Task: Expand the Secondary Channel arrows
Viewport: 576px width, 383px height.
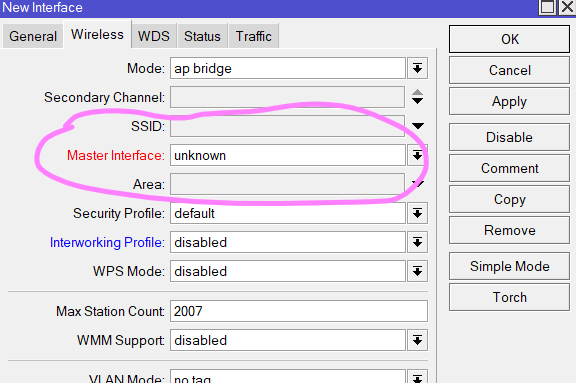Action: tap(417, 97)
